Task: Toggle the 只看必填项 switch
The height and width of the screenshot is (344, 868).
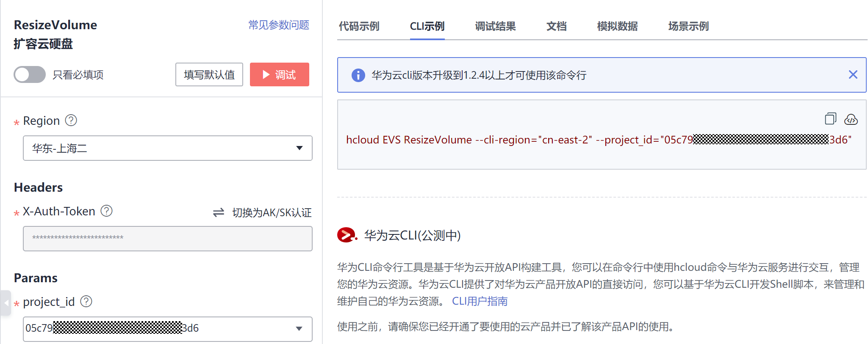Action: (30, 75)
